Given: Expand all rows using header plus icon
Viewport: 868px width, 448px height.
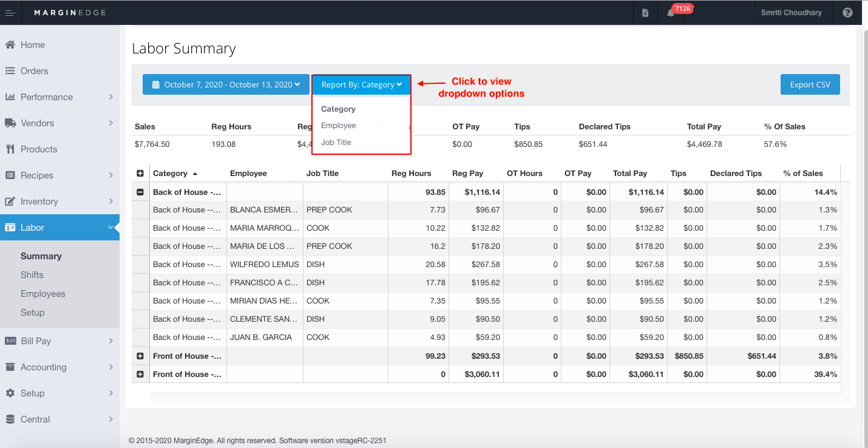Looking at the screenshot, I should (x=140, y=173).
